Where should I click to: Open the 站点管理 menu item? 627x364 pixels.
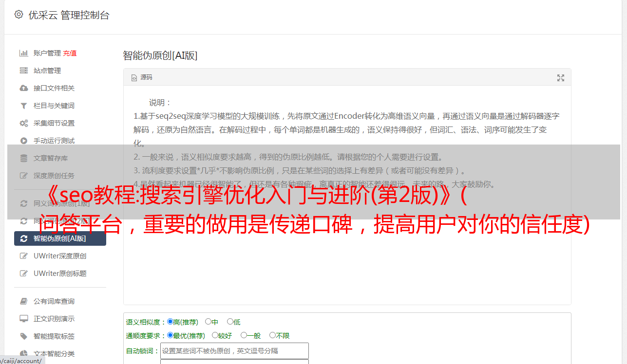[x=47, y=71]
